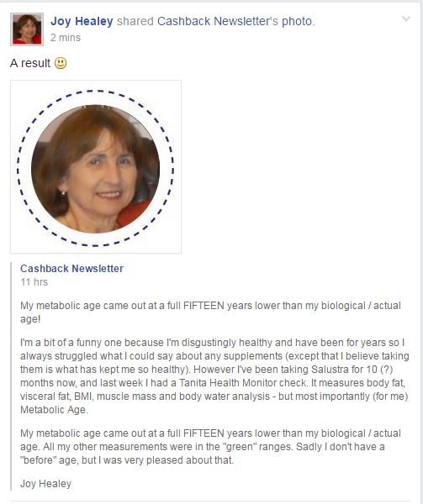Image resolution: width=423 pixels, height=504 pixels.
Task: Open the post options chevron menu
Action: 406,18
